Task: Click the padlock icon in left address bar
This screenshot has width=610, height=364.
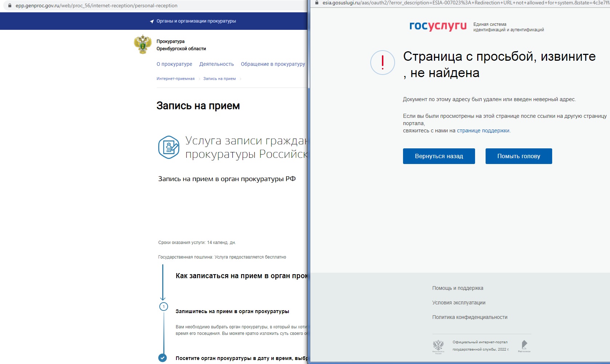Action: [x=10, y=5]
